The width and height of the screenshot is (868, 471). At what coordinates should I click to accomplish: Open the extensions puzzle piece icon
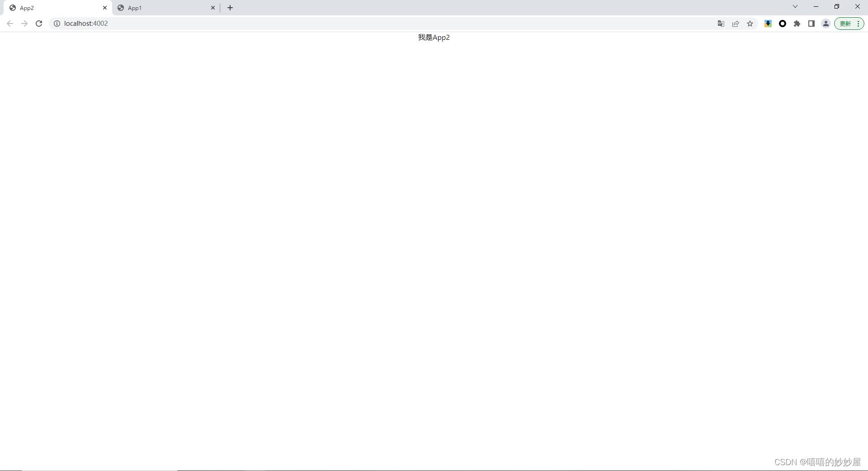(x=797, y=24)
